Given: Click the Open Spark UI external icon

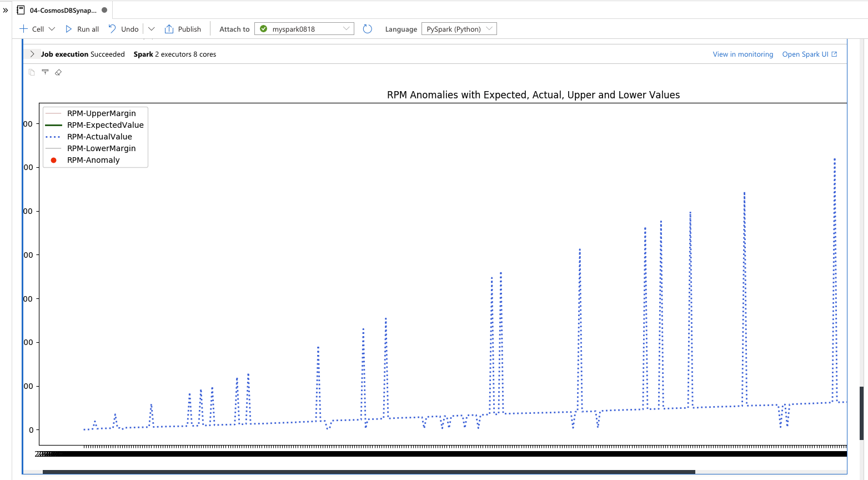Looking at the screenshot, I should tap(834, 54).
